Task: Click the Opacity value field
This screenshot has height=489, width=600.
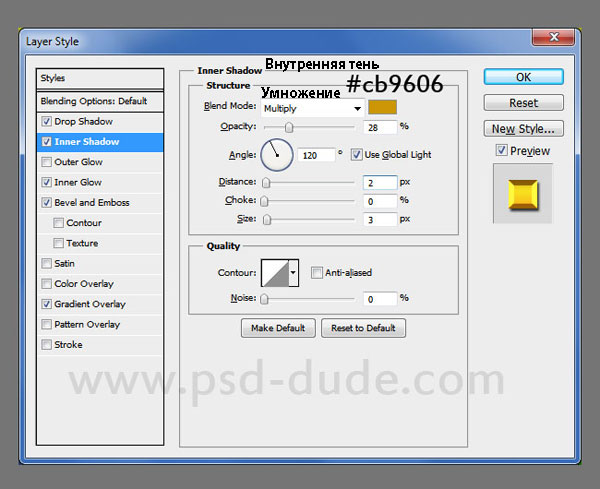Action: [x=380, y=127]
